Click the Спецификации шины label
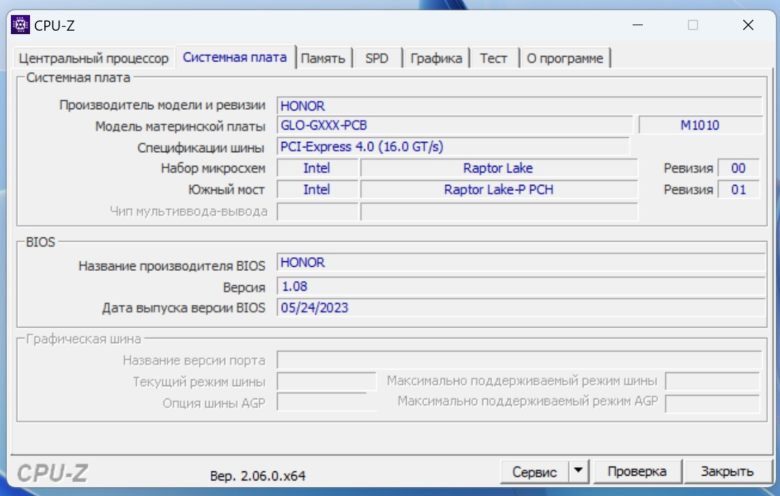The width and height of the screenshot is (780, 496). [x=200, y=148]
